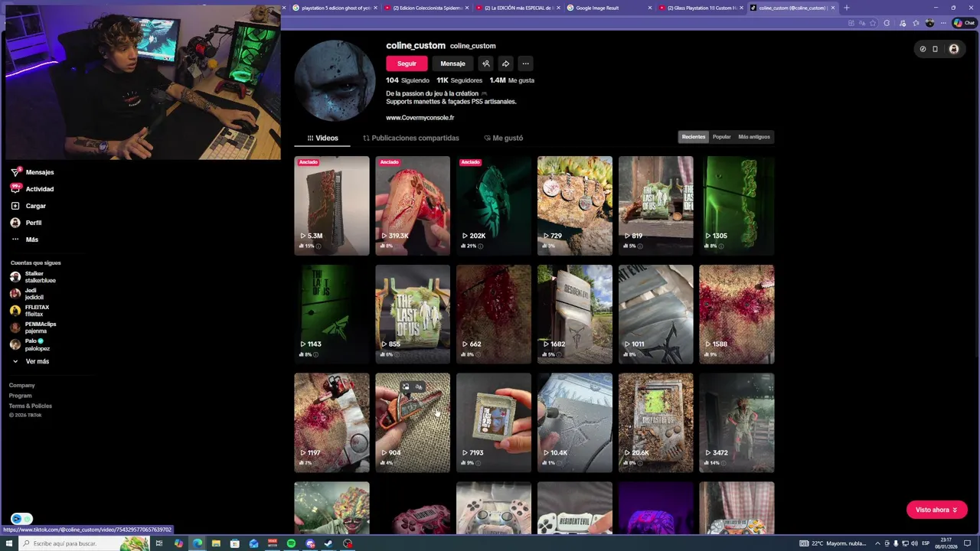Sort videos by Popular
The width and height of the screenshot is (980, 551).
(722, 137)
